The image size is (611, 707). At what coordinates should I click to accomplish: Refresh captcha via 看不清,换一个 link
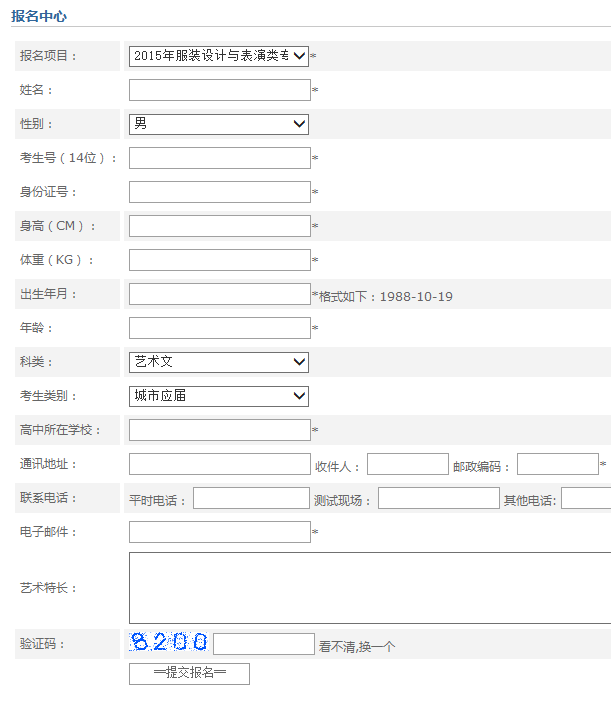(x=356, y=646)
